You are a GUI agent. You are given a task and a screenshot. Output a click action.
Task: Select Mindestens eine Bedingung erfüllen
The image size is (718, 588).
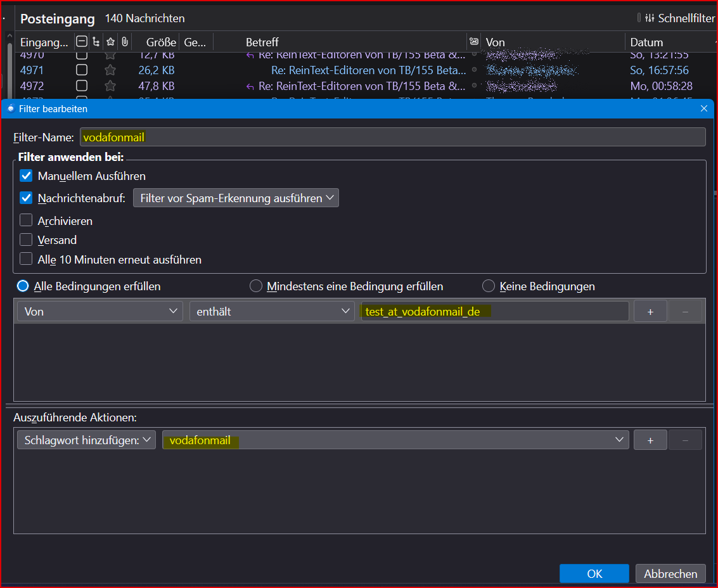[x=255, y=286]
